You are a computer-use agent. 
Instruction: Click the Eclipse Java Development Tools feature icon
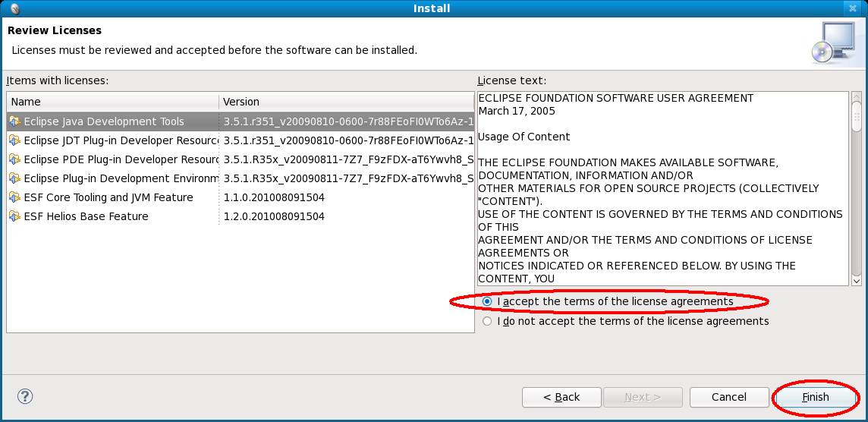15,121
